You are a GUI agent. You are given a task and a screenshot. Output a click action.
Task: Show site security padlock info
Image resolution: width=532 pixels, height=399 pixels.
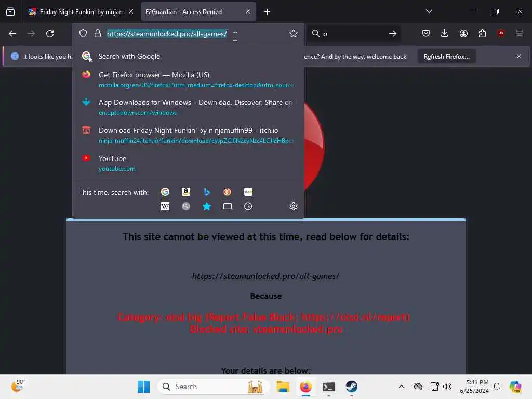point(98,33)
